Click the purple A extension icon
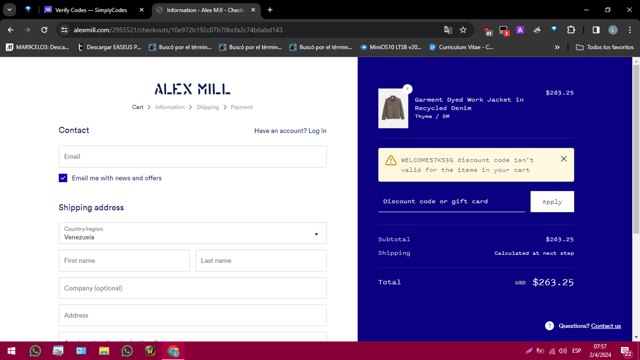 coord(520,30)
